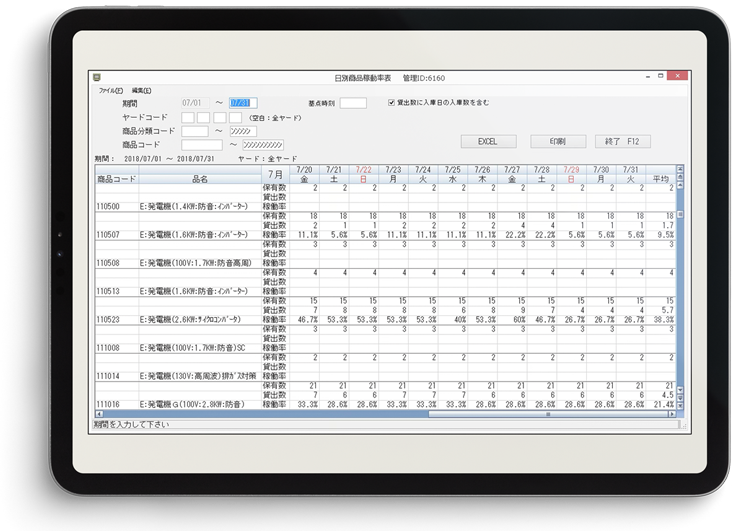Select product code 110500

coord(108,206)
